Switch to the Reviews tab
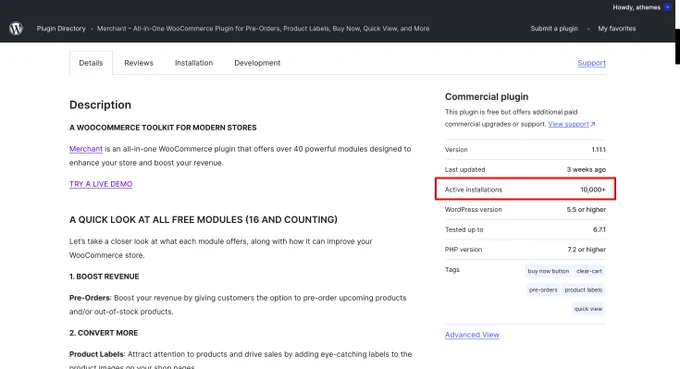The width and height of the screenshot is (680, 369). [139, 63]
